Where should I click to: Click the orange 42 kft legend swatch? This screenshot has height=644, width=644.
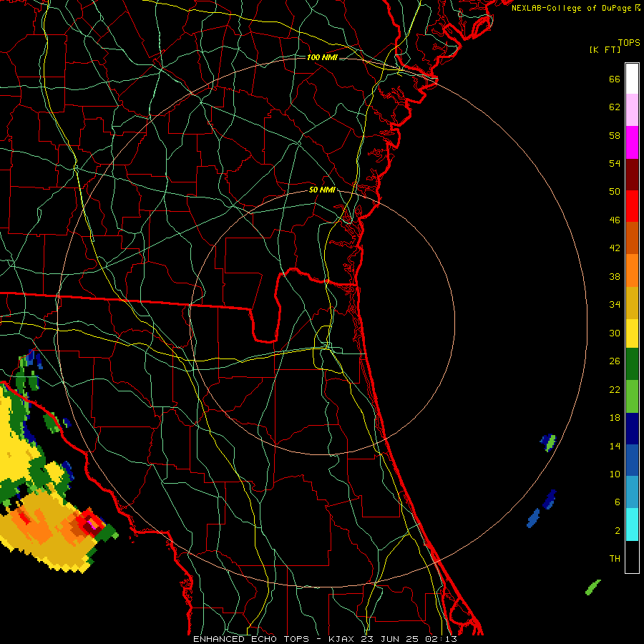[x=632, y=270]
